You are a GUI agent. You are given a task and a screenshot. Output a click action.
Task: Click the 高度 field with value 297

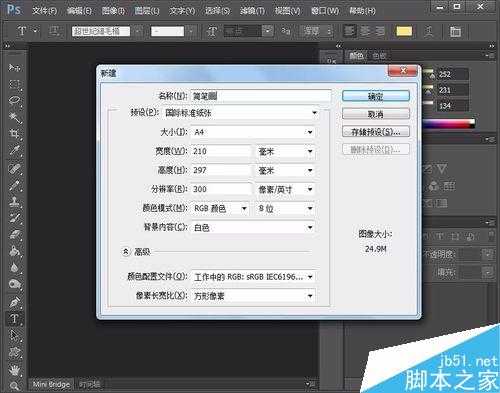222,170
